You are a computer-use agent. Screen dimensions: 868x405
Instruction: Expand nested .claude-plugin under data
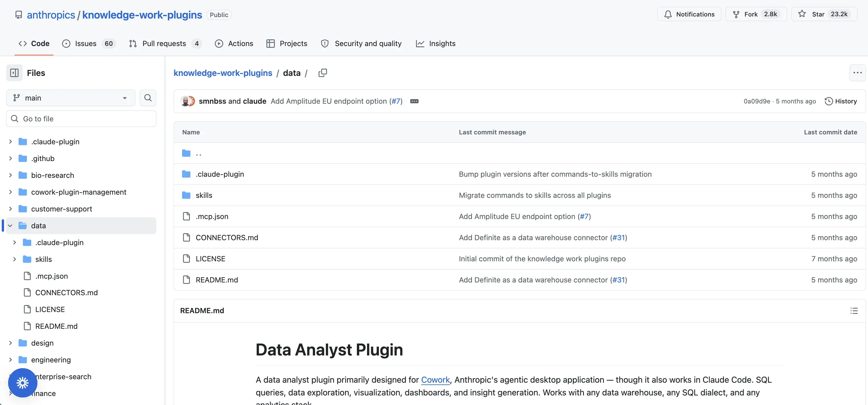pyautogui.click(x=14, y=242)
